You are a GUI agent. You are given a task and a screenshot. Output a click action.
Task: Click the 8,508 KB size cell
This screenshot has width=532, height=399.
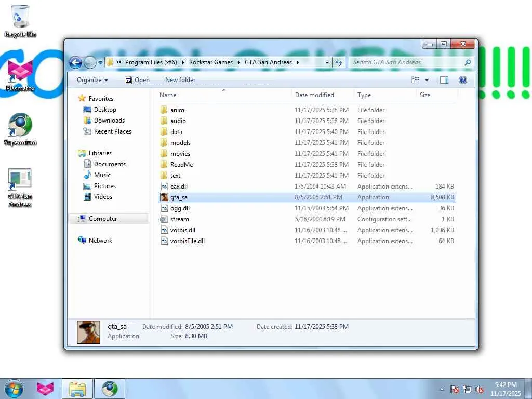(x=442, y=197)
